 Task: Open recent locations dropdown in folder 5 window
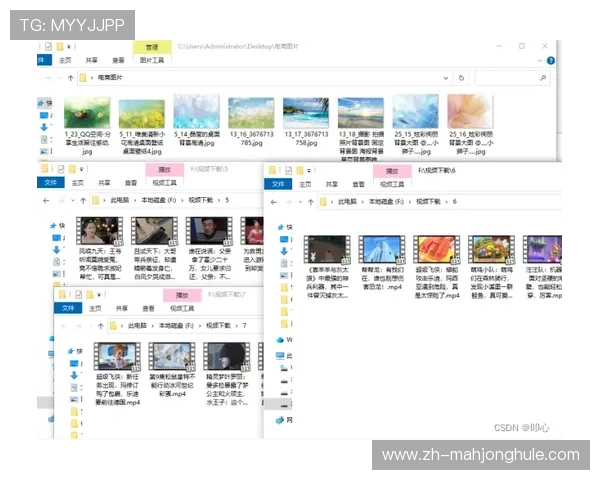click(73, 201)
